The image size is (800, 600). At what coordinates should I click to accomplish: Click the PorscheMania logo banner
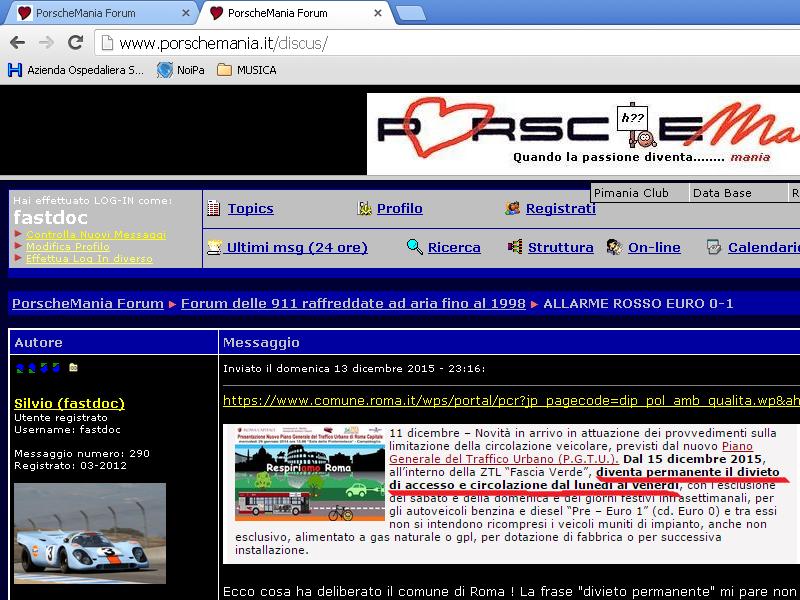pos(583,134)
